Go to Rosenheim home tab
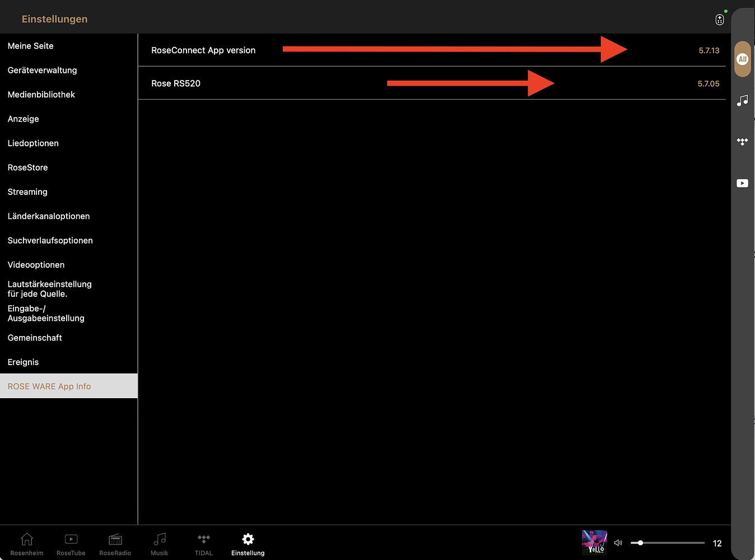This screenshot has height=560, width=755. (27, 544)
